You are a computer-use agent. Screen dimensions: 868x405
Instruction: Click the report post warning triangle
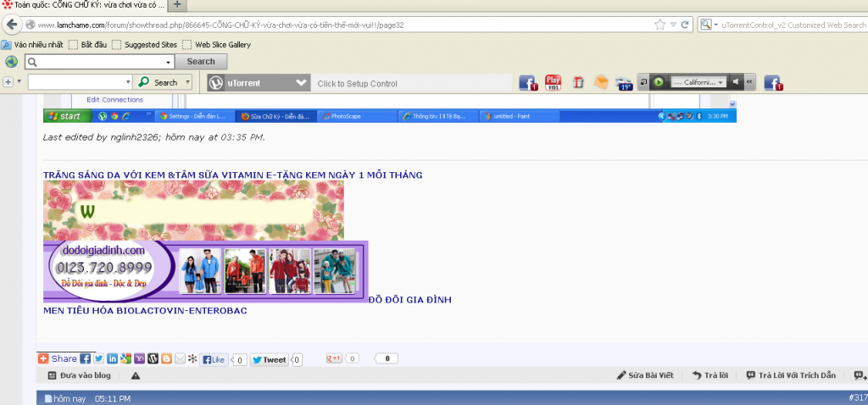pyautogui.click(x=136, y=375)
